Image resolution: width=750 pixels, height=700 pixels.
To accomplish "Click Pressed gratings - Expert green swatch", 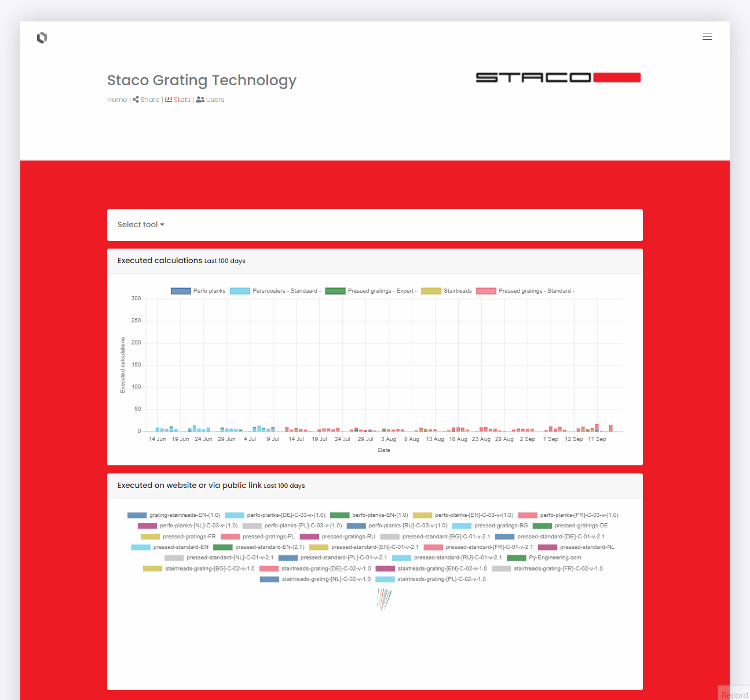I will 335,291.
